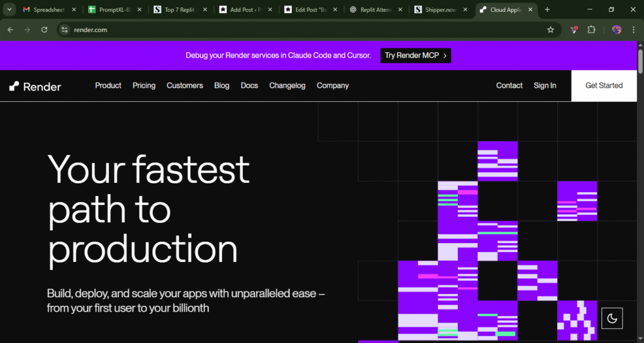Switch to the Add Post tab
Image resolution: width=644 pixels, height=343 pixels.
click(x=246, y=10)
